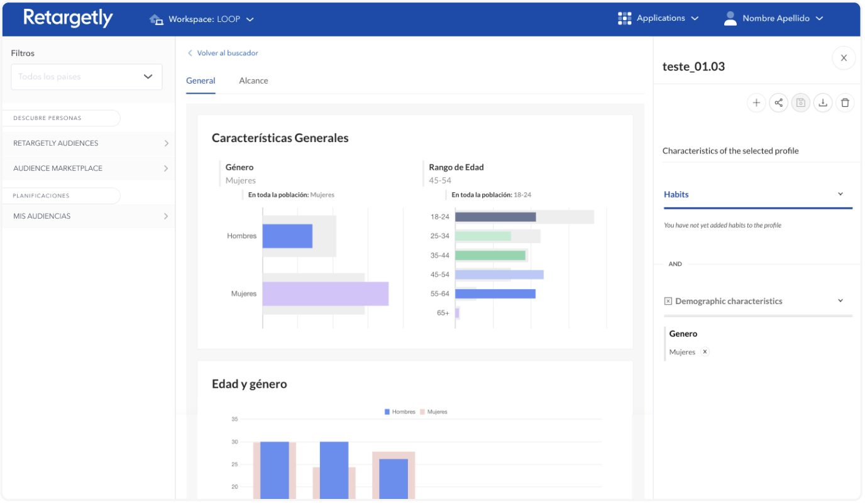Toggle the Hombres legend swatch in Edad y género
Image resolution: width=865 pixels, height=504 pixels.
click(x=387, y=412)
